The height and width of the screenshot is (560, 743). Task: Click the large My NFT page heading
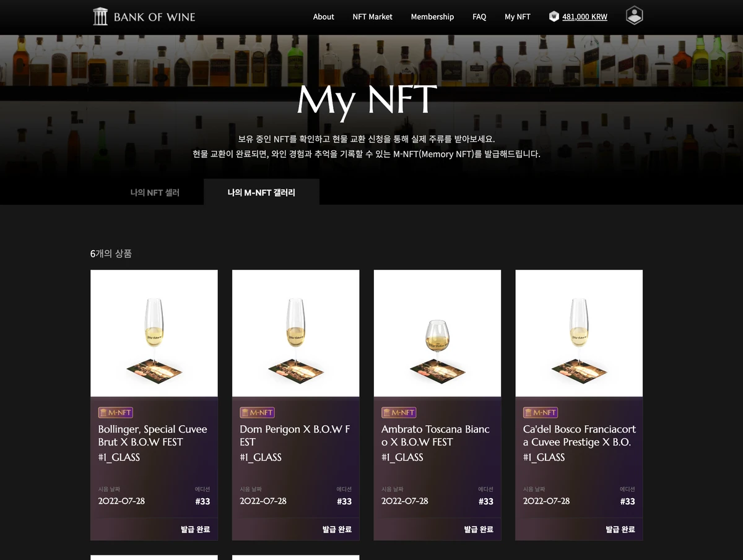(x=367, y=99)
